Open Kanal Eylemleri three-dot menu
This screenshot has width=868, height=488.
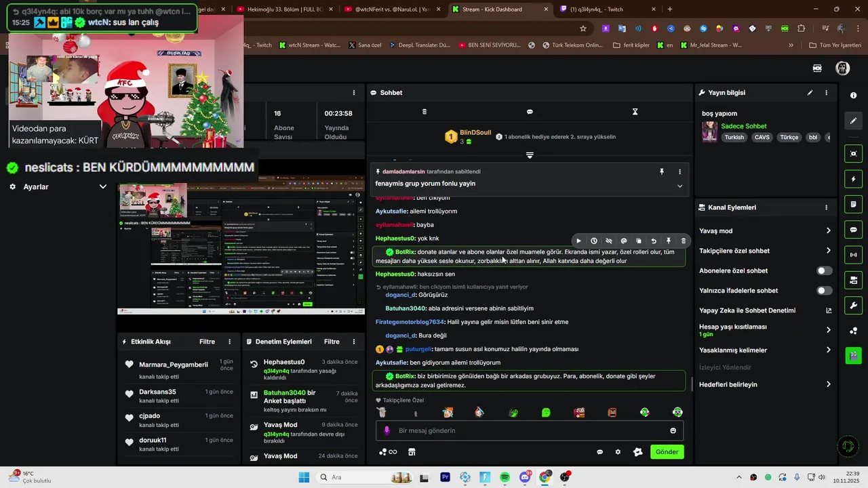[826, 207]
